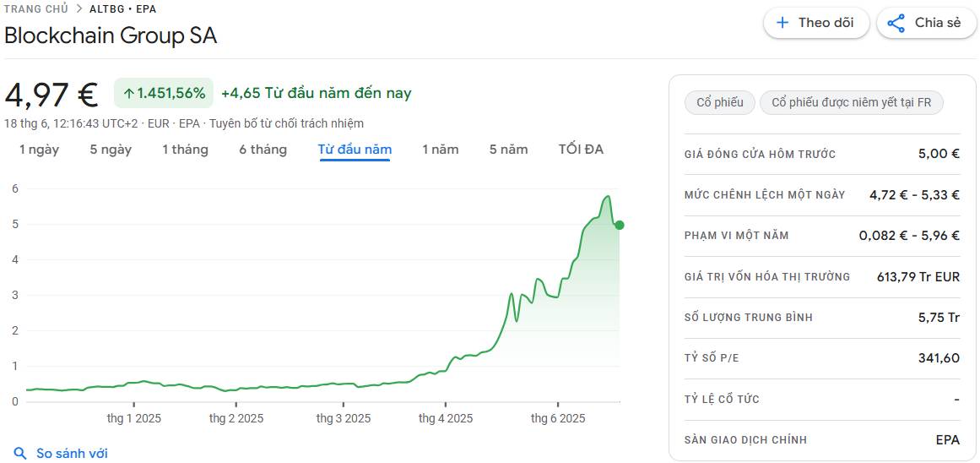
Task: Click the +4,65 Từ đầu năm đến nay text
Action: click(x=317, y=93)
